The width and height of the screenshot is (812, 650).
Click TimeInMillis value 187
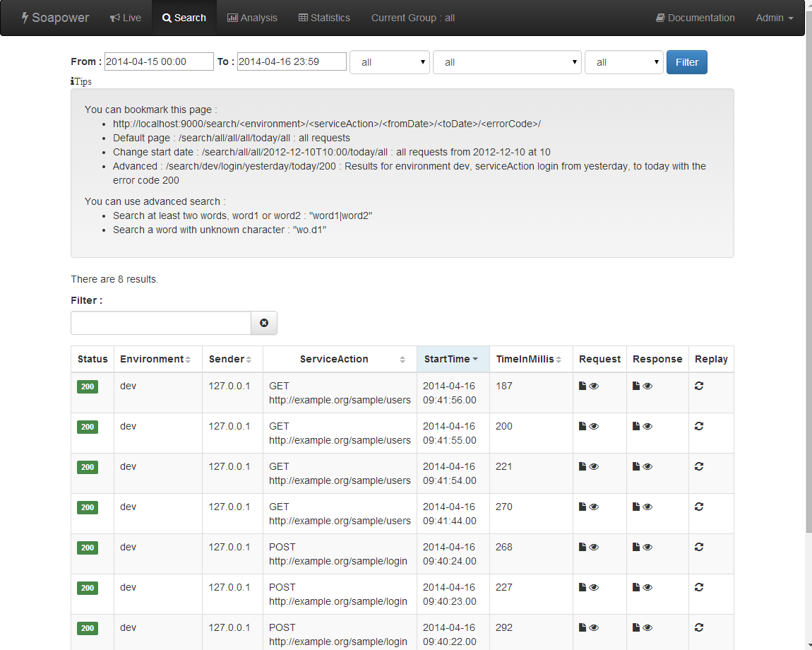click(x=504, y=386)
